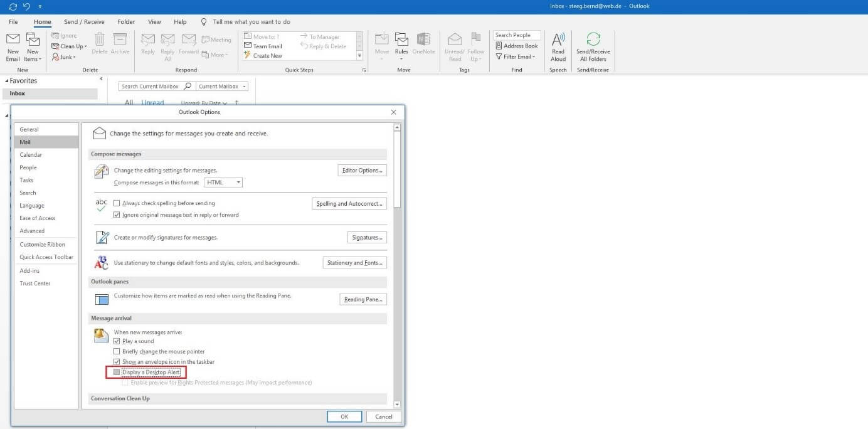The width and height of the screenshot is (868, 429).
Task: Open the Send / Receive ribbon tab
Action: tap(84, 22)
